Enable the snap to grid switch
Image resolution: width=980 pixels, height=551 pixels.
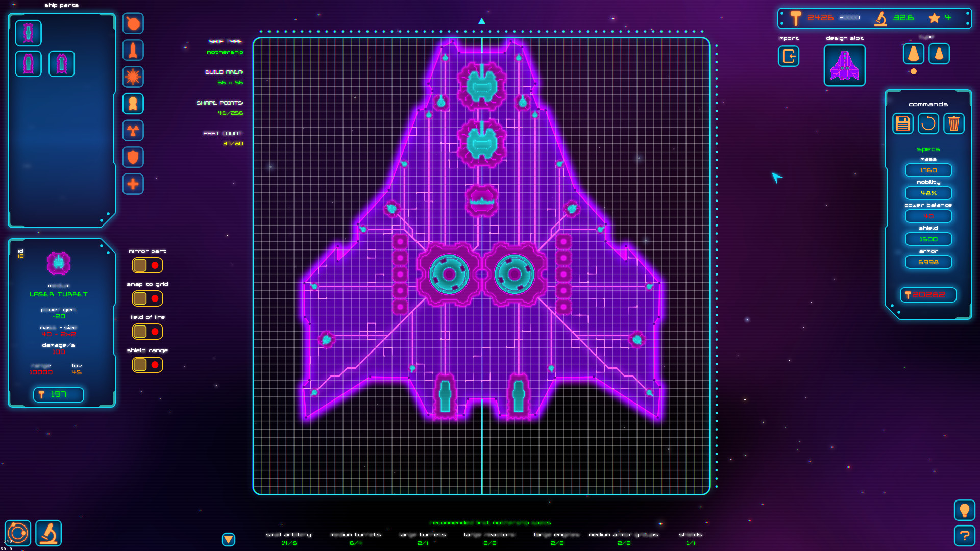tap(148, 298)
